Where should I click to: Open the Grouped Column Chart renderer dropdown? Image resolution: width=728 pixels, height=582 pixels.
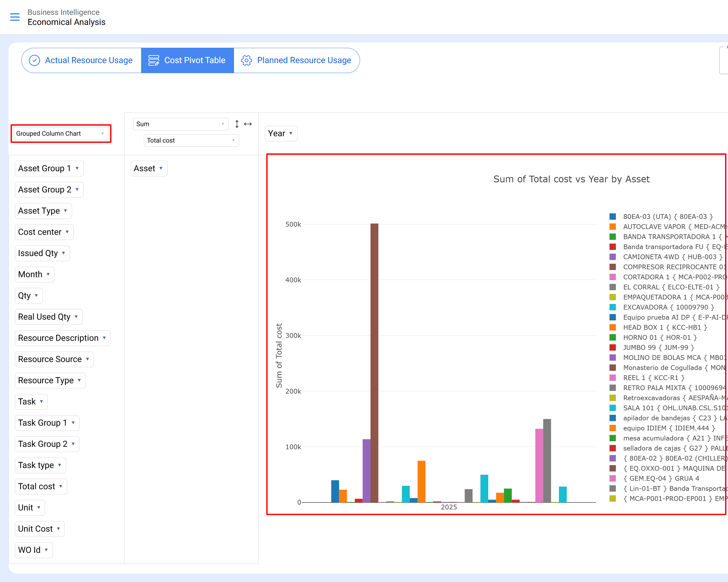(61, 134)
